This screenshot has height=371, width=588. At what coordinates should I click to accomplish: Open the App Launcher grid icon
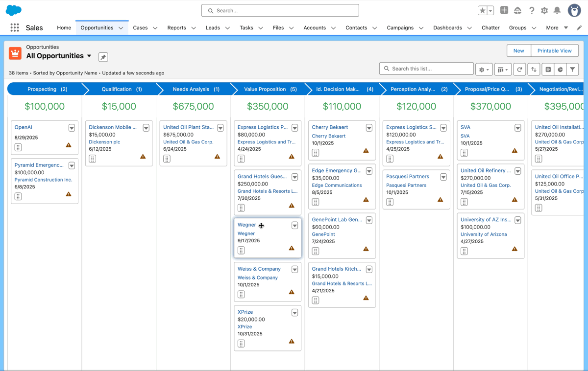point(15,28)
